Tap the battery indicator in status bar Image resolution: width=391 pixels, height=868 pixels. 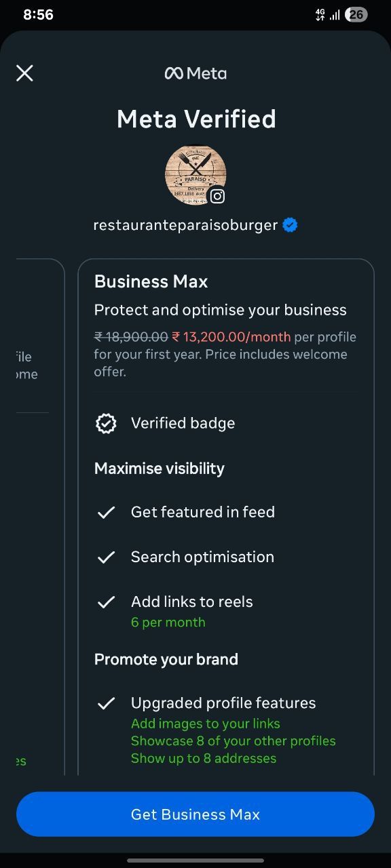pyautogui.click(x=356, y=15)
